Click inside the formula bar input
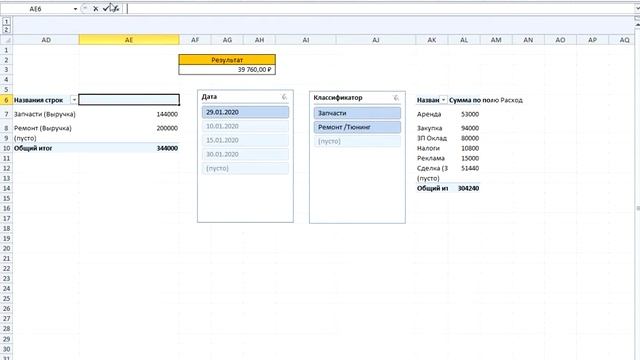The image size is (640, 360). pyautogui.click(x=380, y=9)
